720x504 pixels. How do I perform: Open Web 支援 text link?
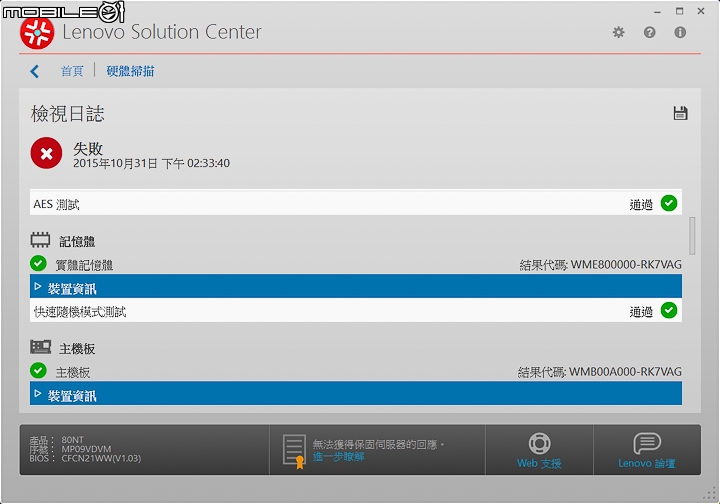[x=540, y=463]
